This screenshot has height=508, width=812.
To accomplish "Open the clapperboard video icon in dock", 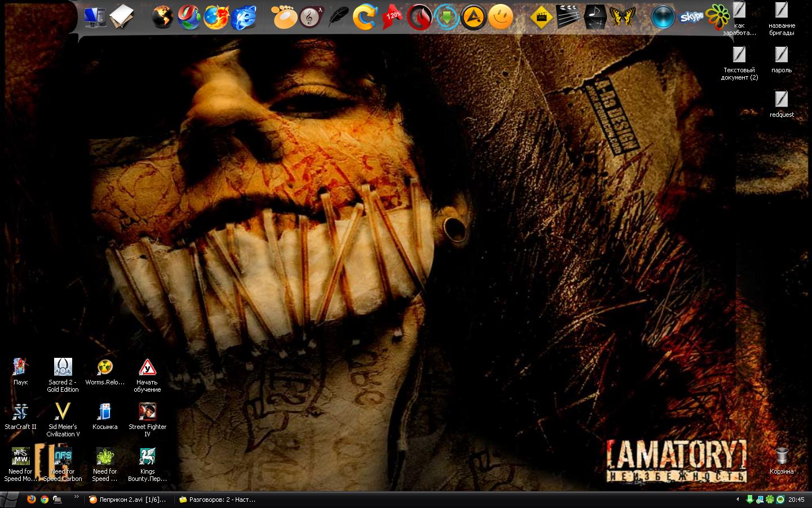I will point(568,17).
